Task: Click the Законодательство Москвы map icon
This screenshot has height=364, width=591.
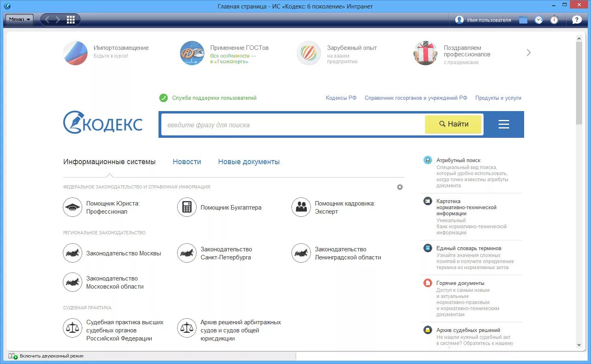Action: pos(73,253)
